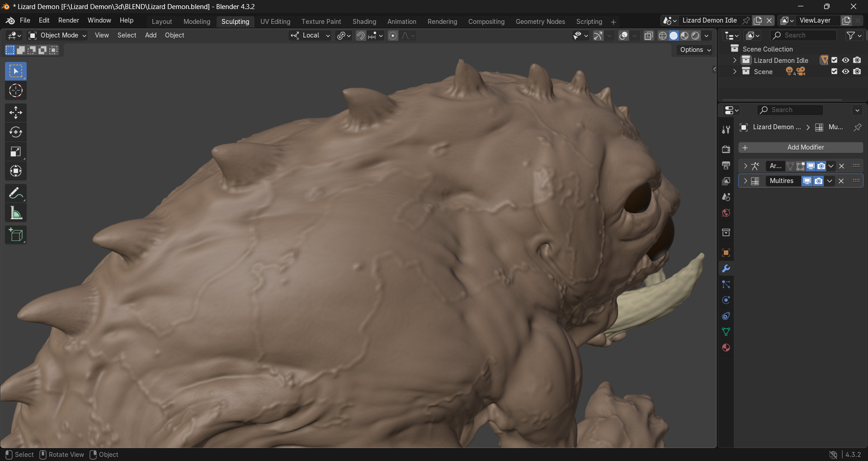The width and height of the screenshot is (868, 461).
Task: Open the Collection properties tab
Action: pyautogui.click(x=726, y=233)
